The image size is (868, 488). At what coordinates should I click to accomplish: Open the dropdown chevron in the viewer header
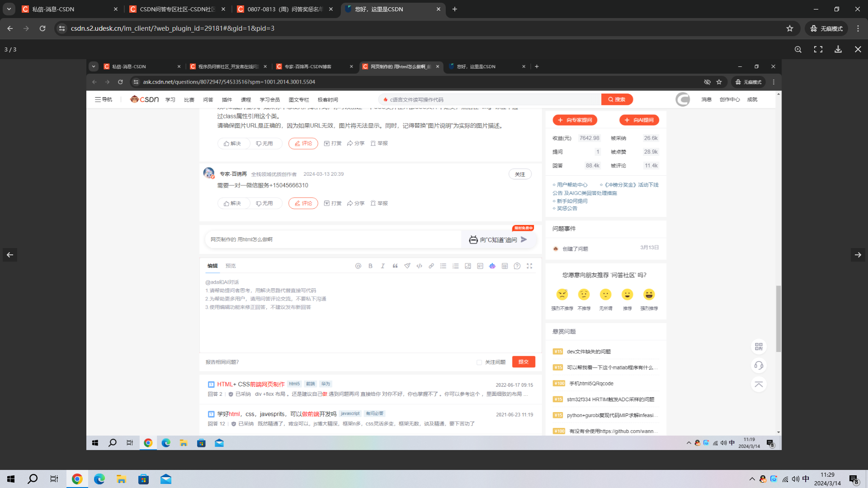click(93, 66)
